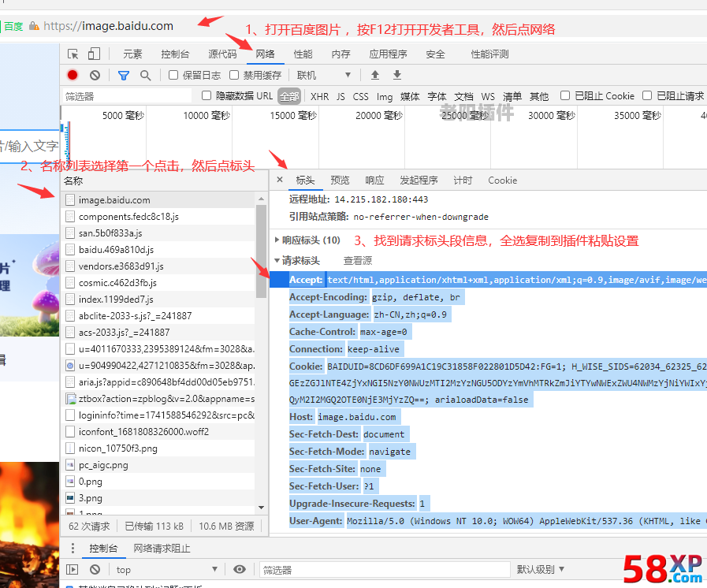Filter requests by JS type
Image resolution: width=707 pixels, height=588 pixels.
(340, 96)
